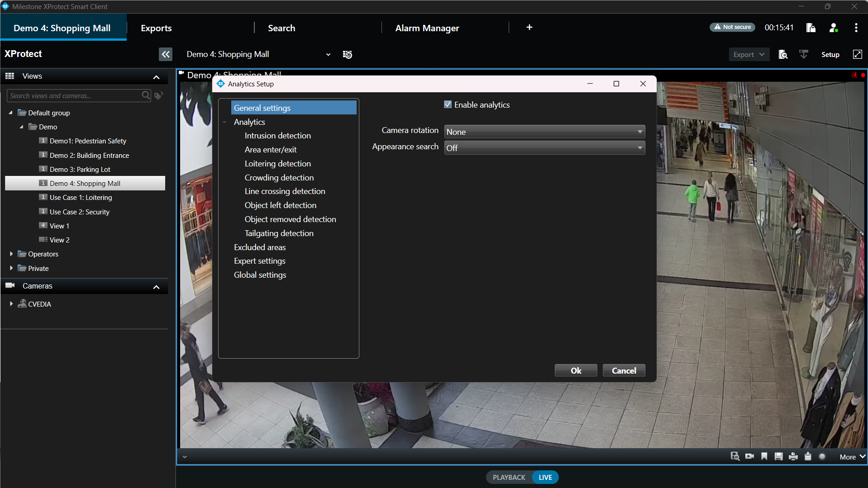
Task: Toggle full screen mode icon
Action: click(857, 54)
